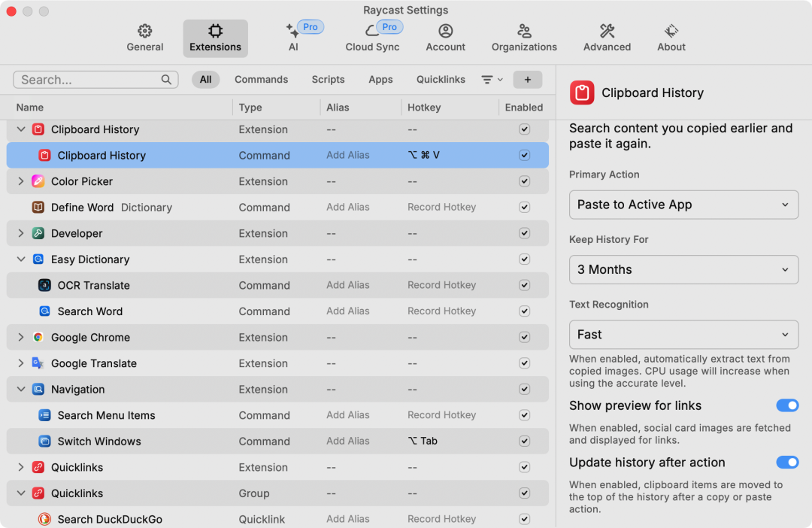The width and height of the screenshot is (812, 528).
Task: Click the Easy Dictionary extension icon
Action: 38,259
